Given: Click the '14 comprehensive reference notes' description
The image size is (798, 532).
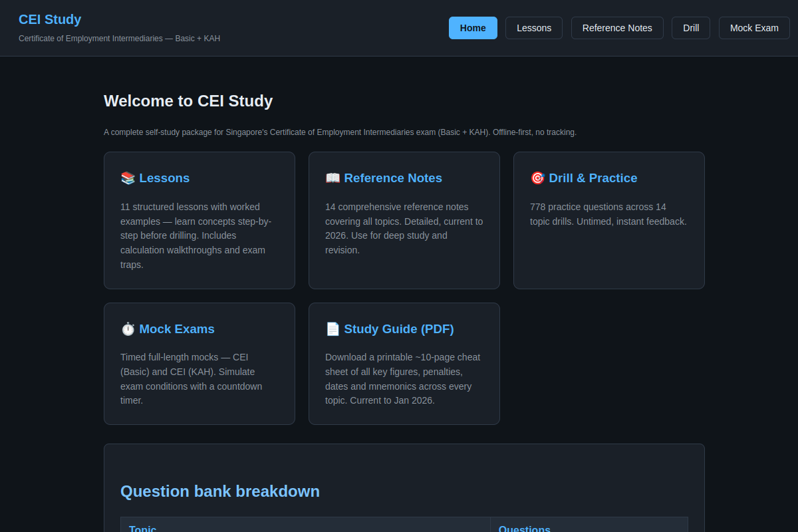Looking at the screenshot, I should [404, 228].
